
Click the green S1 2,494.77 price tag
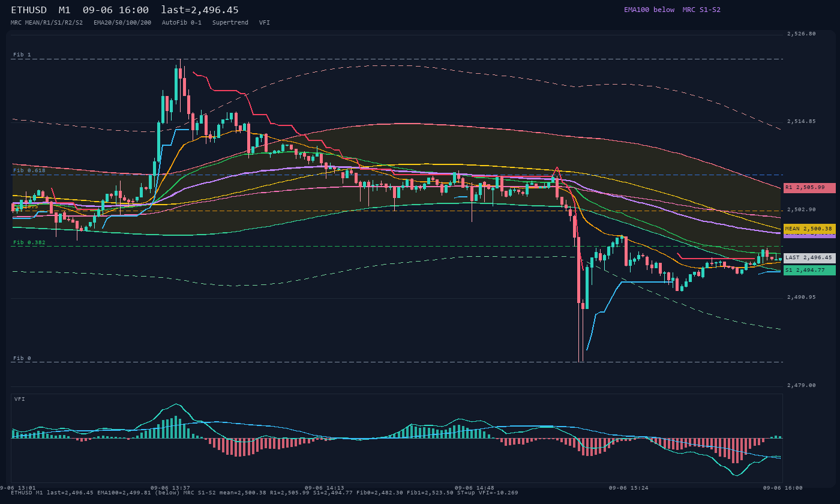[809, 270]
